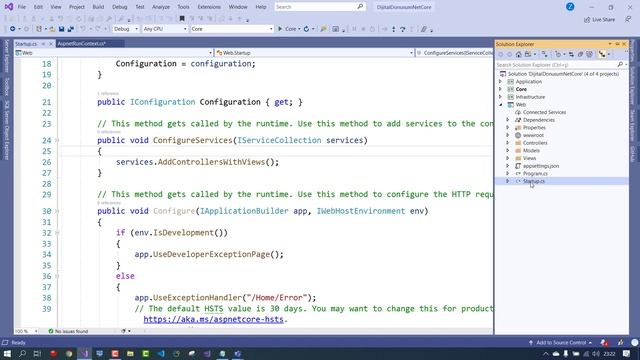
Task: Click the Save All icon
Action: pyautogui.click(x=71, y=29)
